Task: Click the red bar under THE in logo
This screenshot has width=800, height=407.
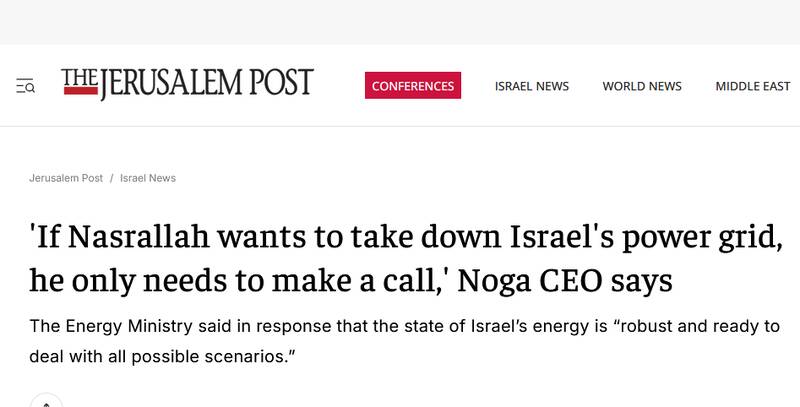Action: tap(81, 91)
